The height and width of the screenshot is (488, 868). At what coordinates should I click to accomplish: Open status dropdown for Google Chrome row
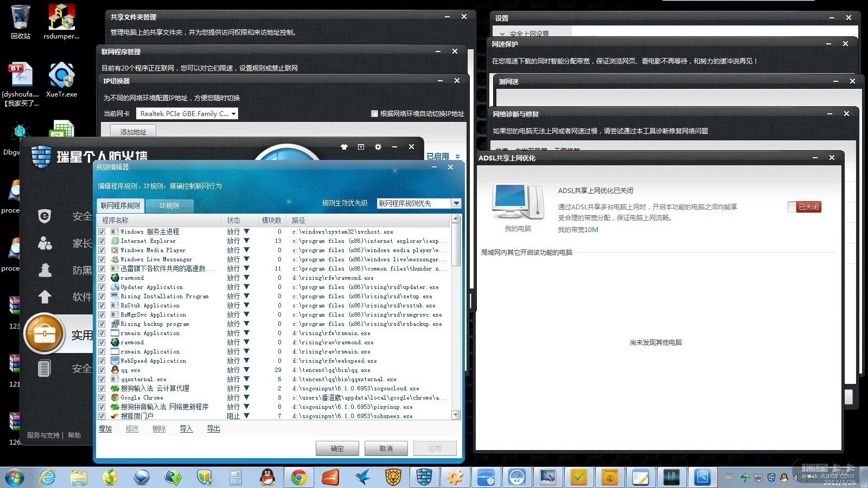click(x=247, y=398)
